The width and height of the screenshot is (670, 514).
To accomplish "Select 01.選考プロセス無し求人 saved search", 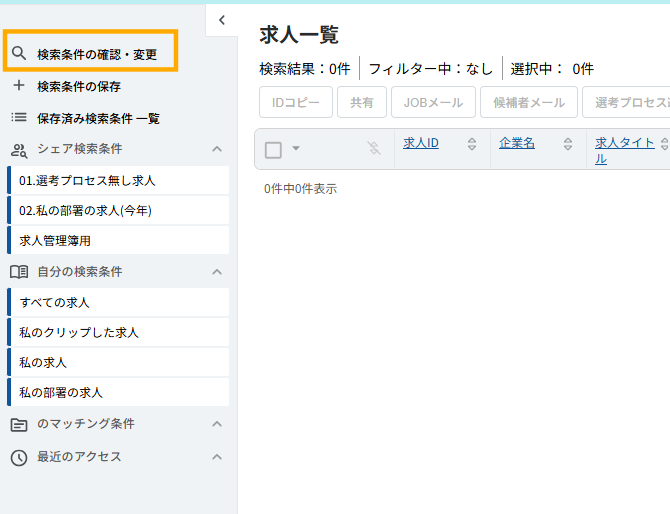I will (87, 180).
